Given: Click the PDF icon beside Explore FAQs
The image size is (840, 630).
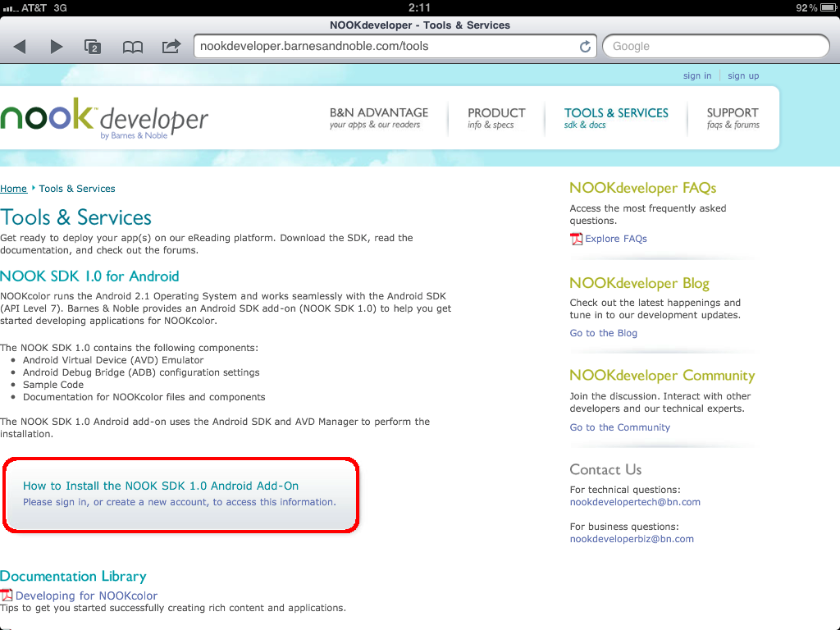Looking at the screenshot, I should pyautogui.click(x=576, y=239).
